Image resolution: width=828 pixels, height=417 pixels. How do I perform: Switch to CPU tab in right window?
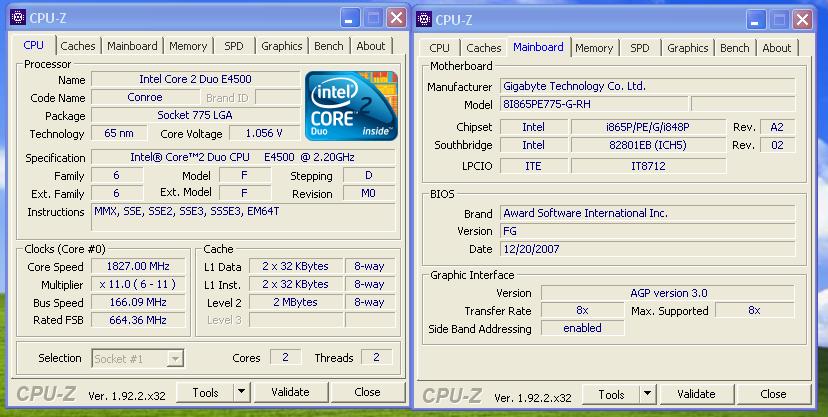[x=439, y=48]
